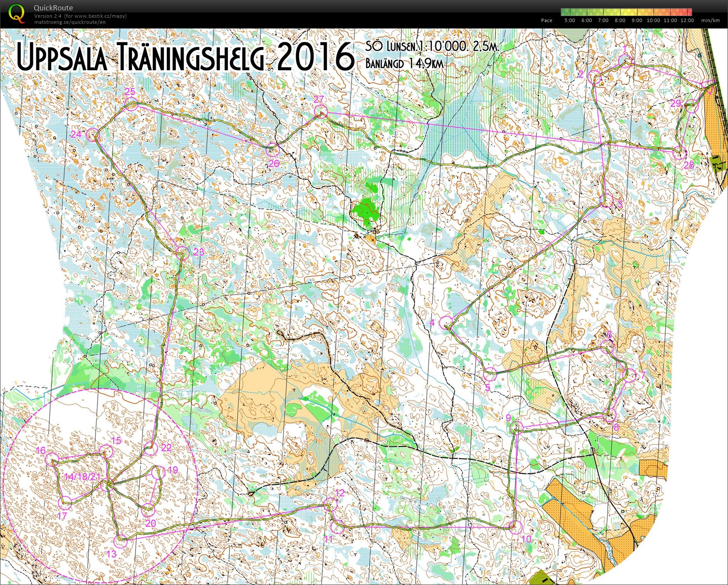Select control circle 7 on the map
Viewport: 728px width, 585px height.
tap(630, 375)
